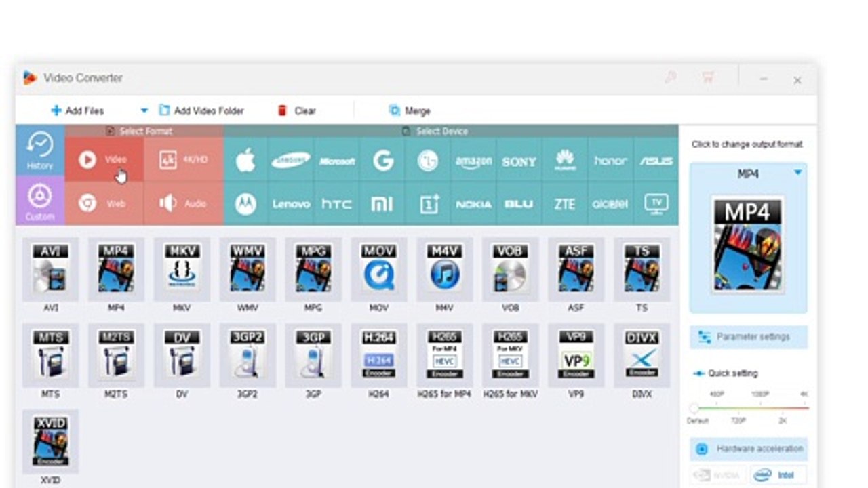Open Xiaomi MI device presets
This screenshot has height=488, width=868.
pos(382,203)
